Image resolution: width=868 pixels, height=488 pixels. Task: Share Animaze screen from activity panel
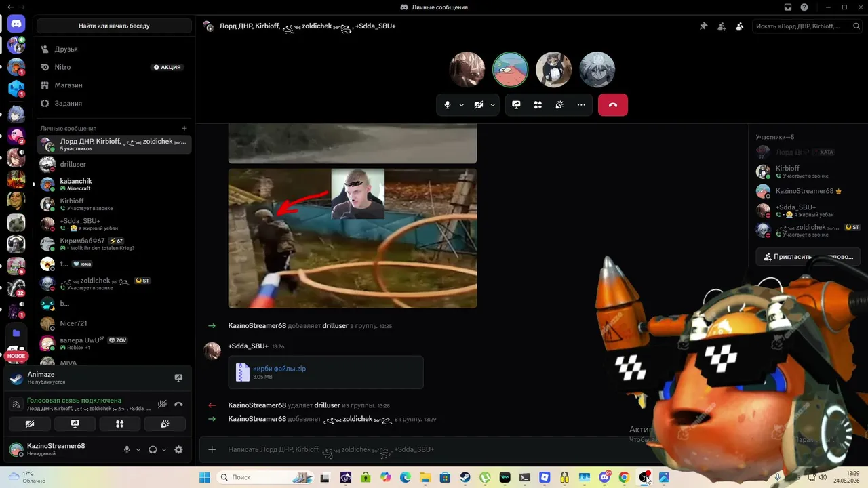point(178,378)
